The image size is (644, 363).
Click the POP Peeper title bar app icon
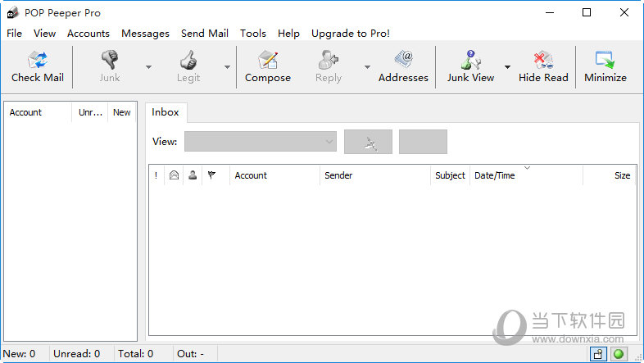(x=13, y=13)
